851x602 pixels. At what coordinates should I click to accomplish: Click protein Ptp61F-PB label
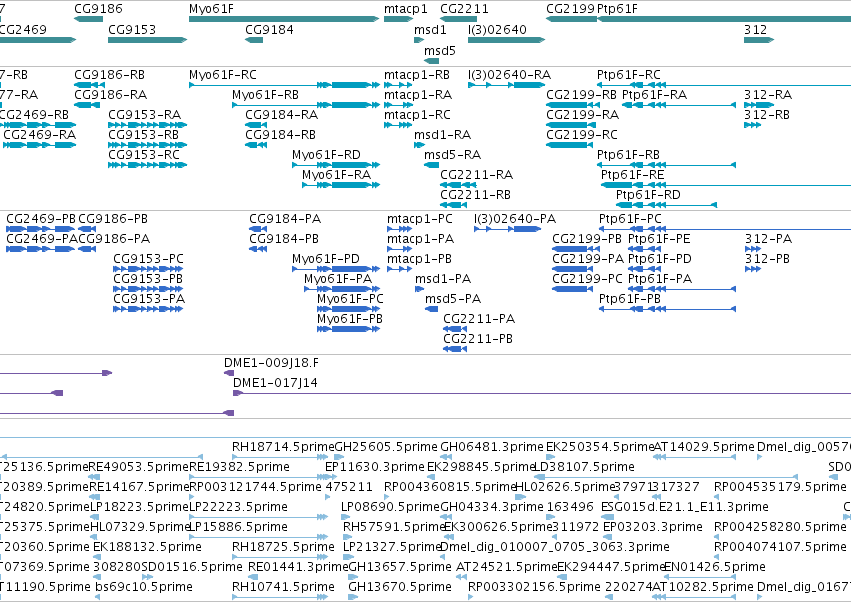(x=630, y=299)
